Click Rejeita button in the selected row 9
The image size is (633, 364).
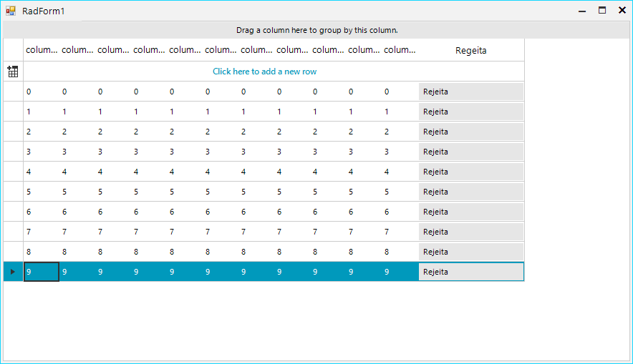pos(471,272)
